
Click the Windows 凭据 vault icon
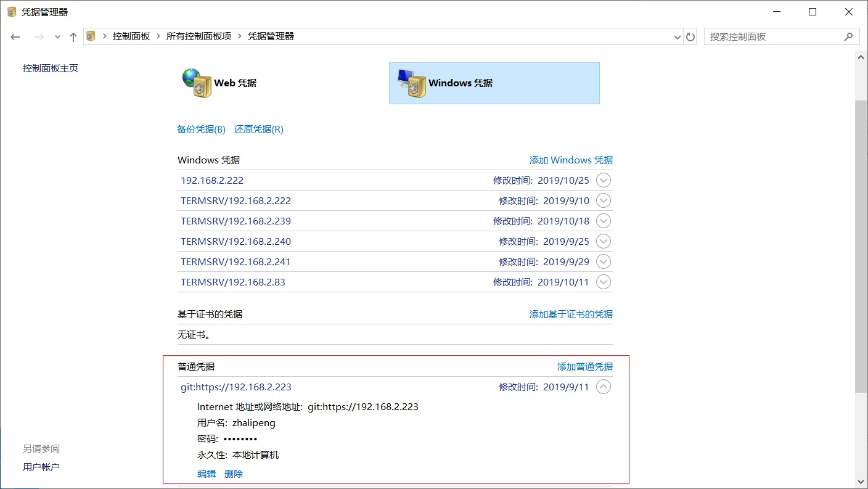(x=411, y=83)
